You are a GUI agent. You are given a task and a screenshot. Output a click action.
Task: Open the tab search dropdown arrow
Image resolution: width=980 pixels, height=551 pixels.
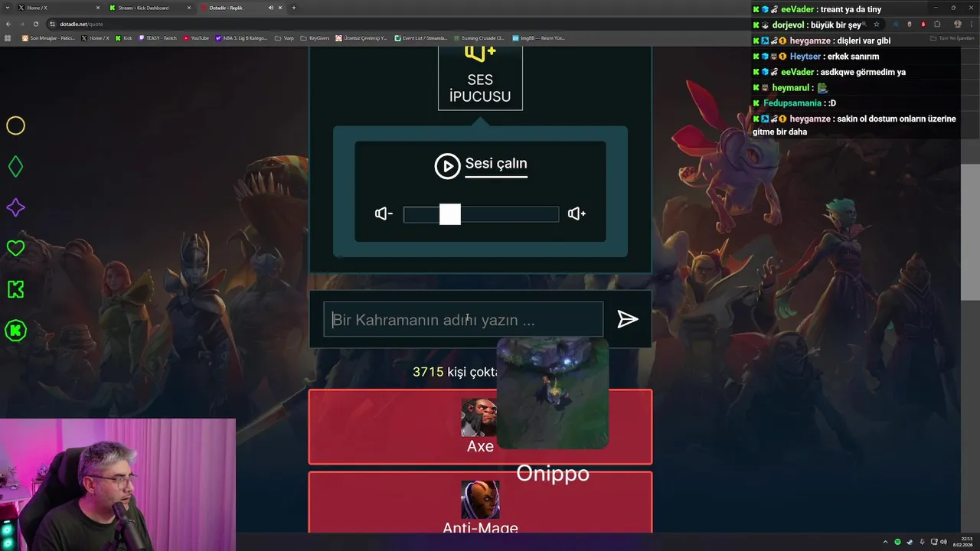(8, 8)
